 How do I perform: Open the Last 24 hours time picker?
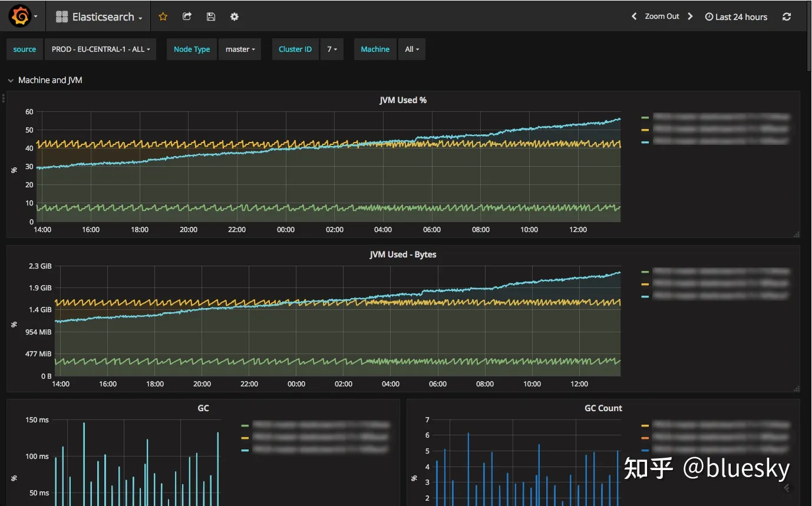pyautogui.click(x=736, y=17)
